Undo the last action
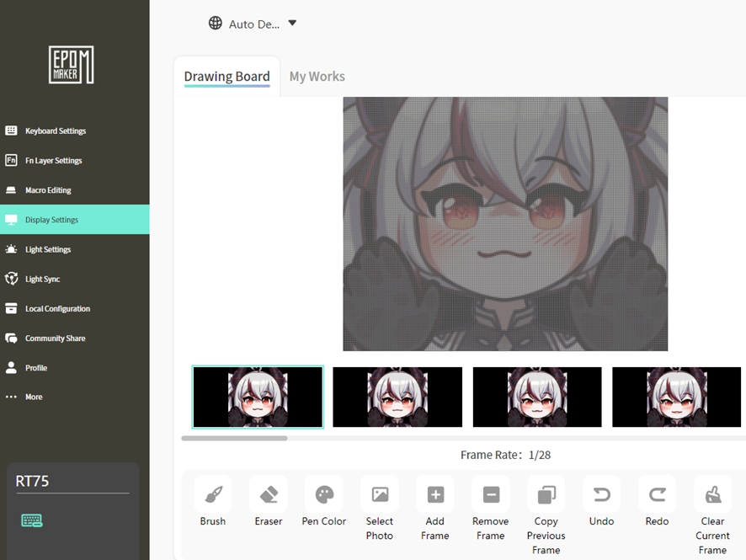The image size is (746, 560). 602,494
